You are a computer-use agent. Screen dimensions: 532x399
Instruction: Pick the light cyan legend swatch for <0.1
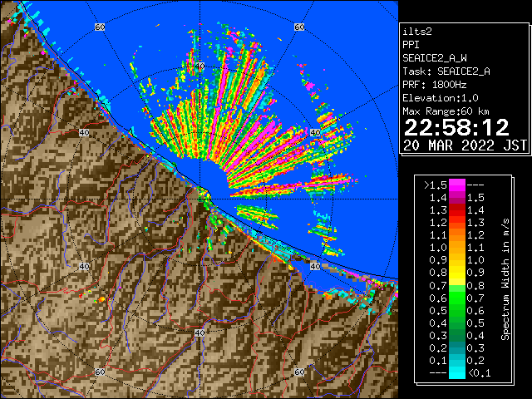457,373
